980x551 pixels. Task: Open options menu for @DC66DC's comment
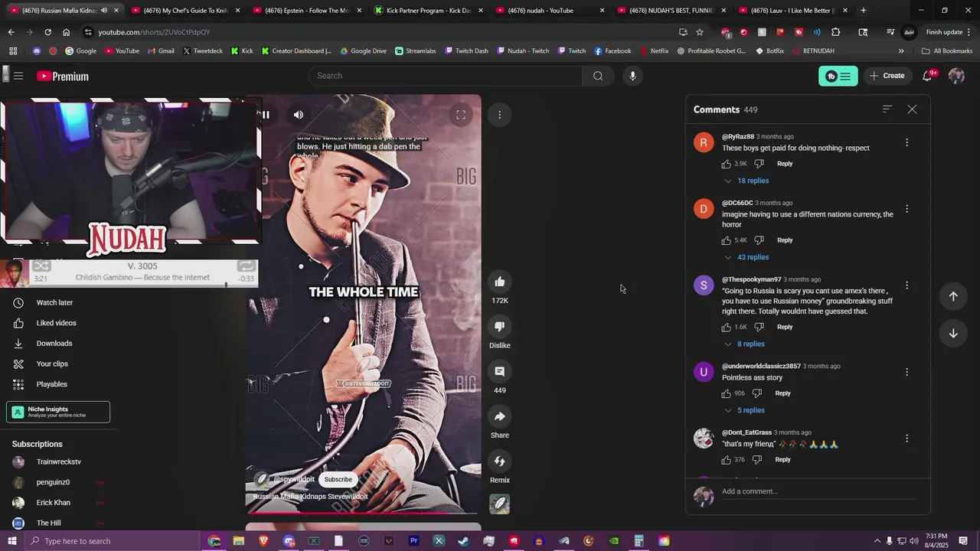[906, 209]
